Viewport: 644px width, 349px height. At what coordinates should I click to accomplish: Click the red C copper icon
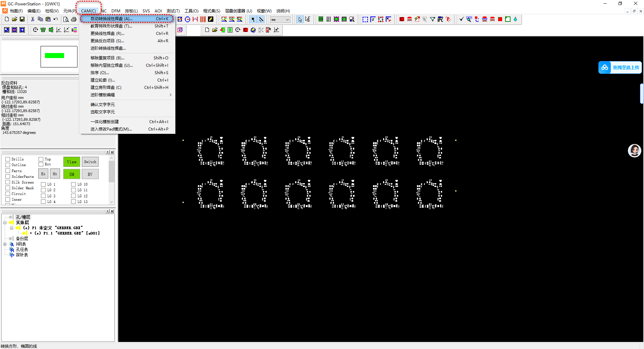pyautogui.click(x=402, y=19)
